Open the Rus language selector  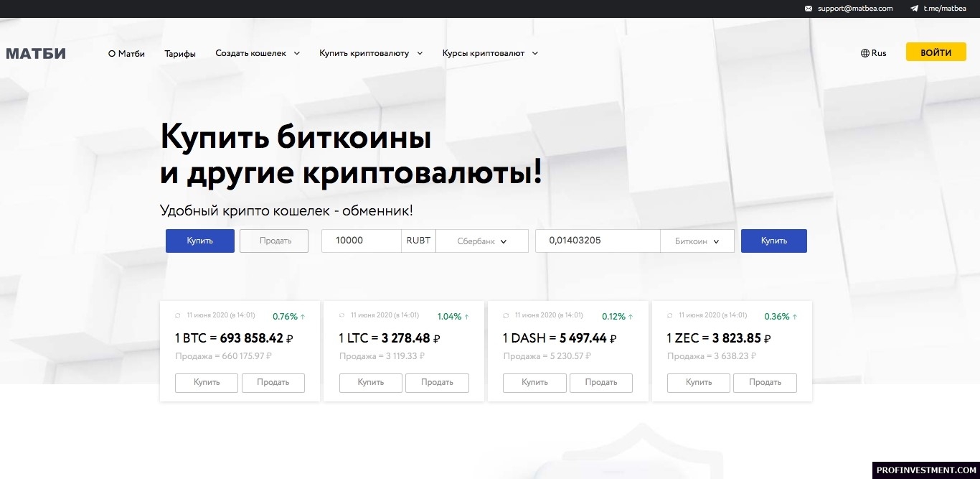[x=873, y=53]
